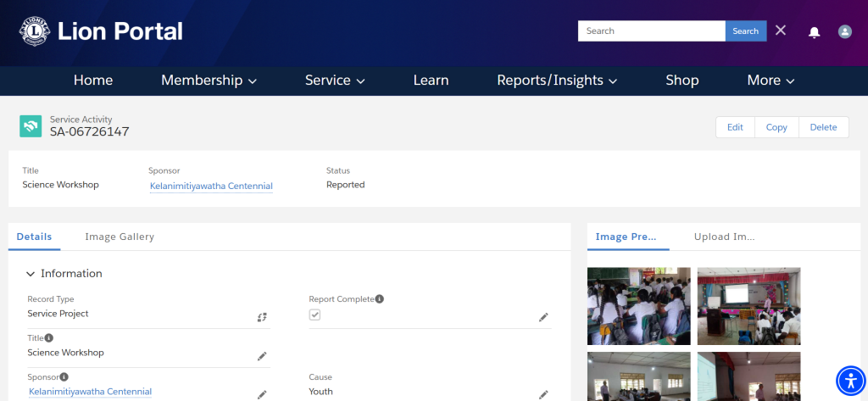Select the Service Project record type value
Image resolution: width=868 pixels, height=401 pixels.
coord(58,314)
